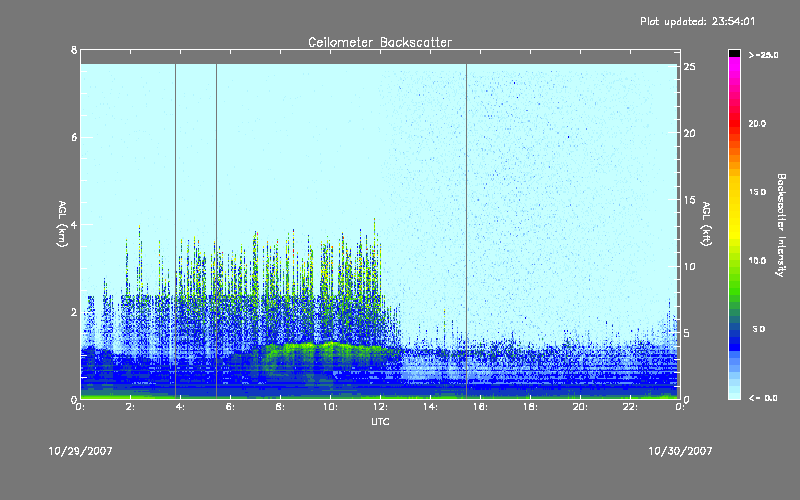This screenshot has width=800, height=500.
Task: Click the x-axis tick label '10:'
Action: [330, 407]
